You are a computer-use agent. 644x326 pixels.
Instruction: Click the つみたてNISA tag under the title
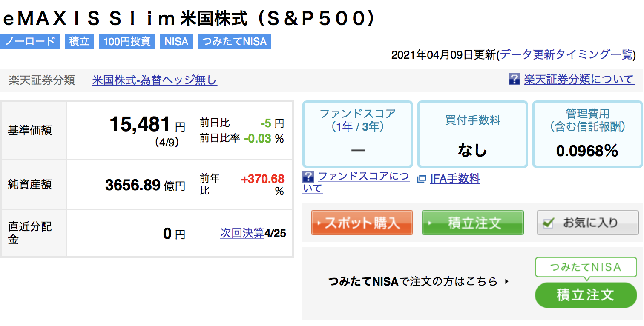(x=234, y=42)
